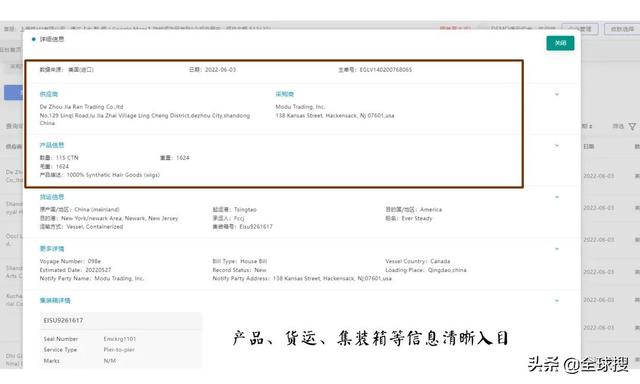Click the 重量 value 1624
Viewport: 640px width, 384px height.
point(183,158)
